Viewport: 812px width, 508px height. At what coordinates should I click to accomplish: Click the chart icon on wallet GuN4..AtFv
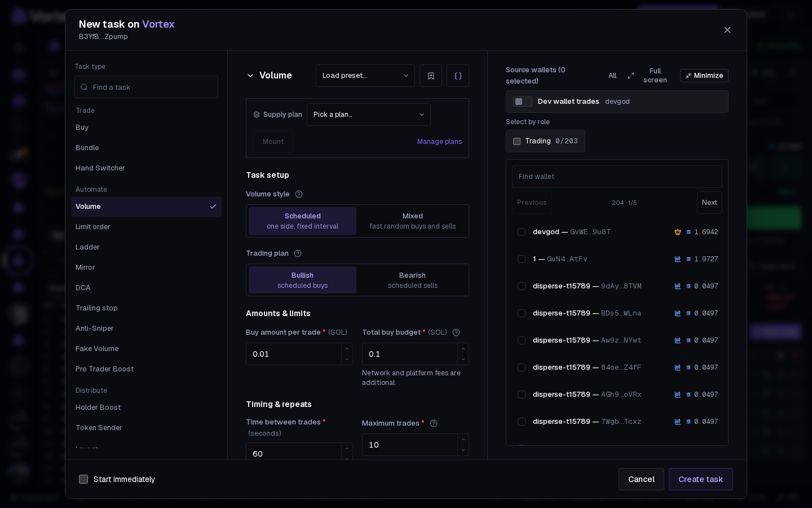(678, 259)
